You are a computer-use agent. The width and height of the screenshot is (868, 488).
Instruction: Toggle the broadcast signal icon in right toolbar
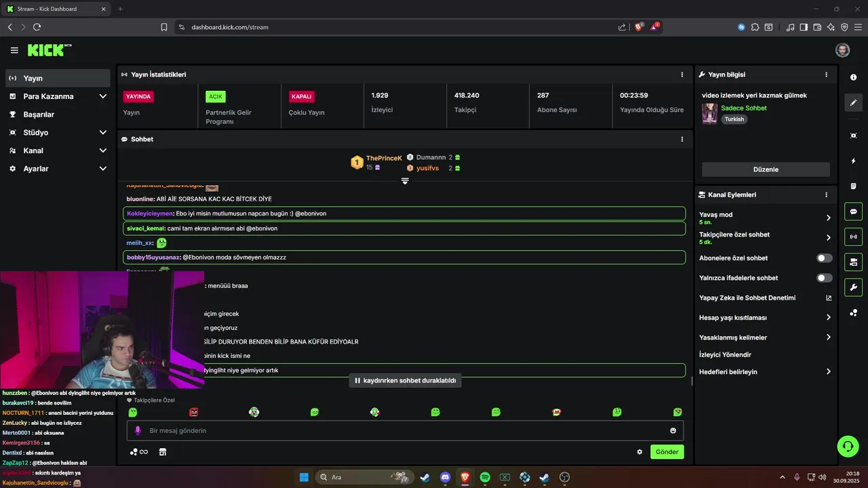pos(853,237)
